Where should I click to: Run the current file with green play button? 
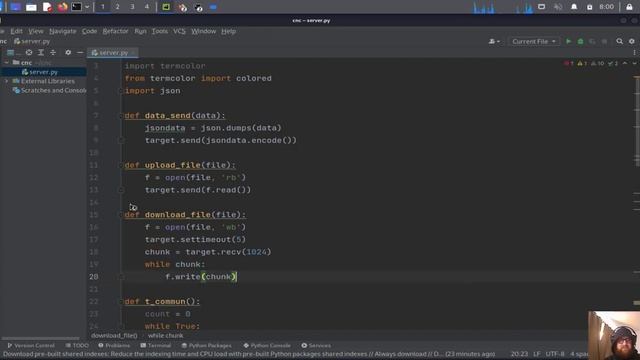point(568,41)
